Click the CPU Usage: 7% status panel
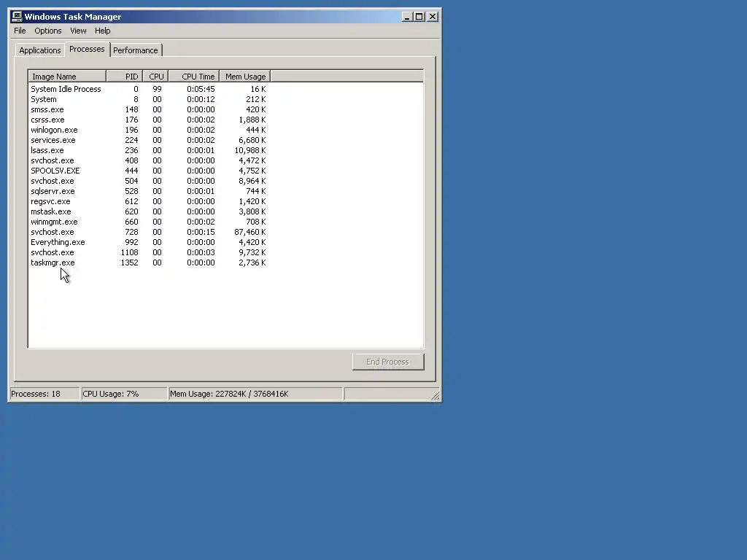The width and height of the screenshot is (747, 560). pyautogui.click(x=124, y=394)
